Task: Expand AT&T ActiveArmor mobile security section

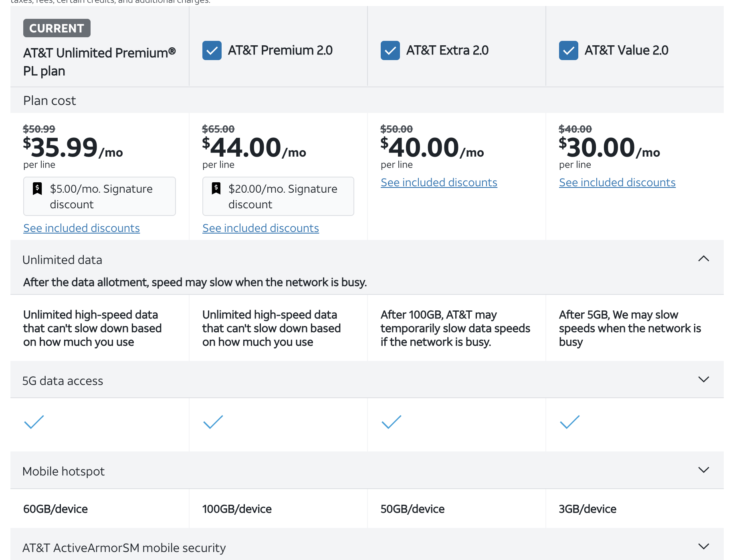Action: pyautogui.click(x=703, y=546)
